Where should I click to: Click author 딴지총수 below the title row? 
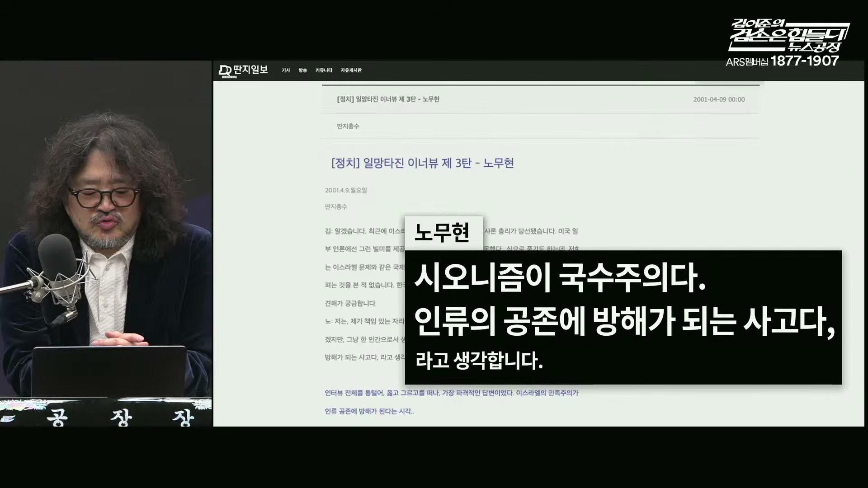[x=348, y=127]
